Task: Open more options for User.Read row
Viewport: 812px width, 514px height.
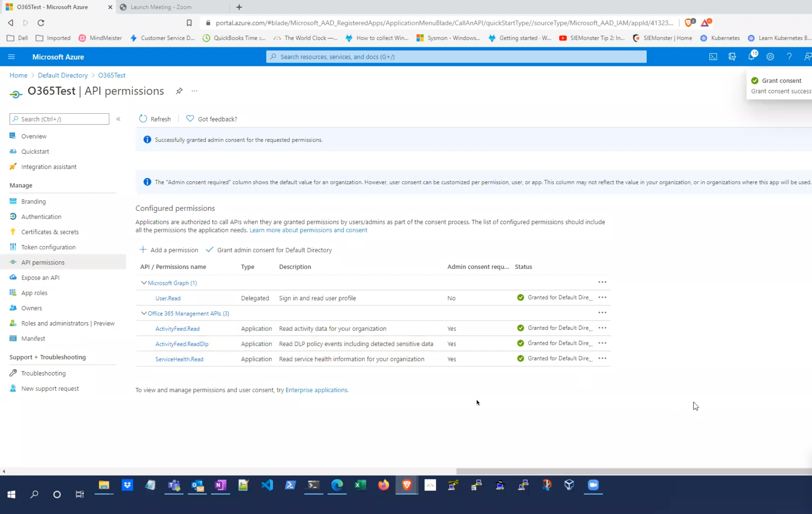Action: (x=602, y=297)
